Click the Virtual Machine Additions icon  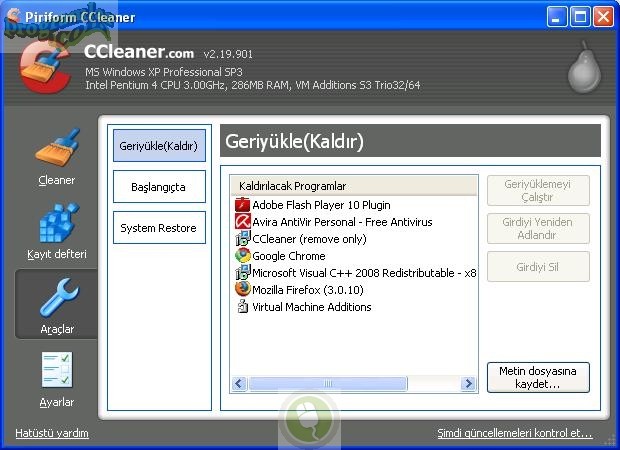click(242, 306)
